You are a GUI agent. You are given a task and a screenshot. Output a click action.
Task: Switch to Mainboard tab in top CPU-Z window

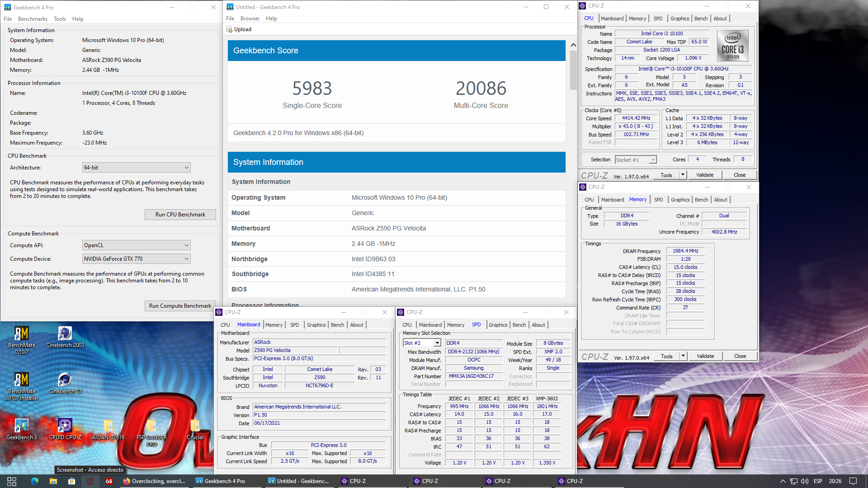[x=612, y=19]
